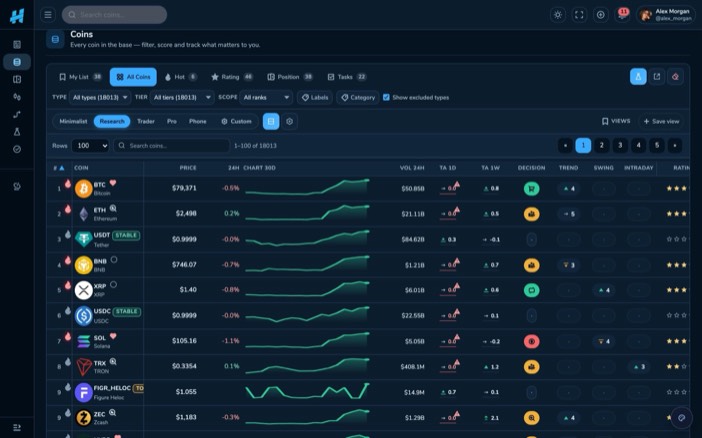Open the TYPE All types dropdown
This screenshot has height=438, width=702.
(x=100, y=97)
